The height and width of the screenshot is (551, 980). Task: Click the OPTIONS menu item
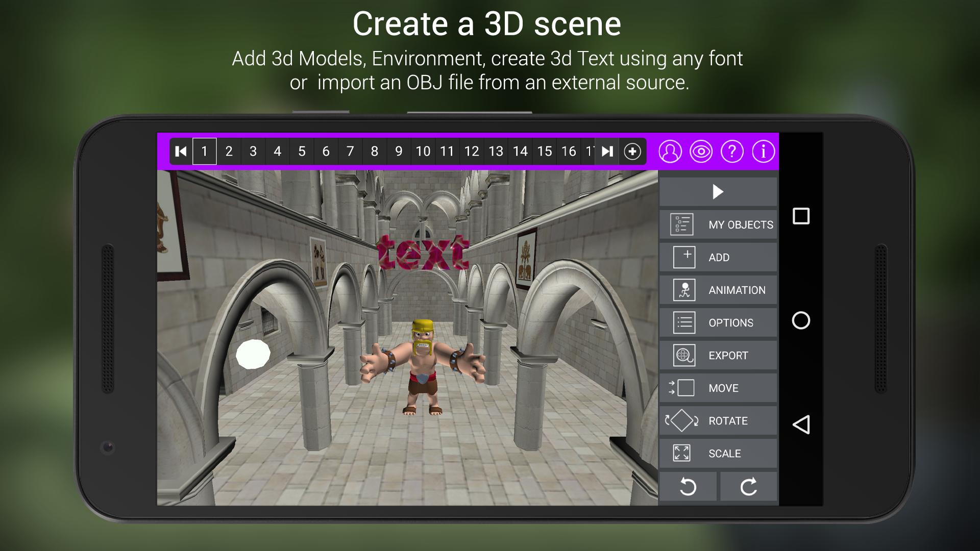tap(718, 322)
